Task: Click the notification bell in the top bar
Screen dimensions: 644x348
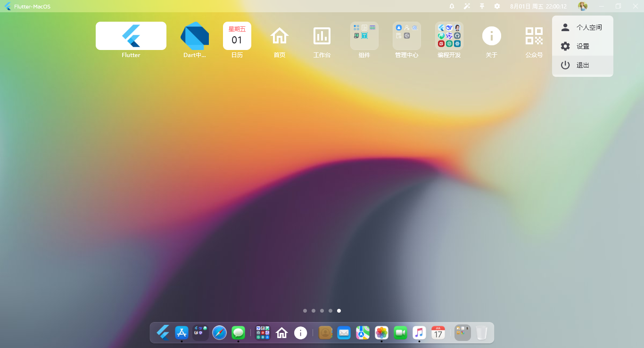Action: 452,6
